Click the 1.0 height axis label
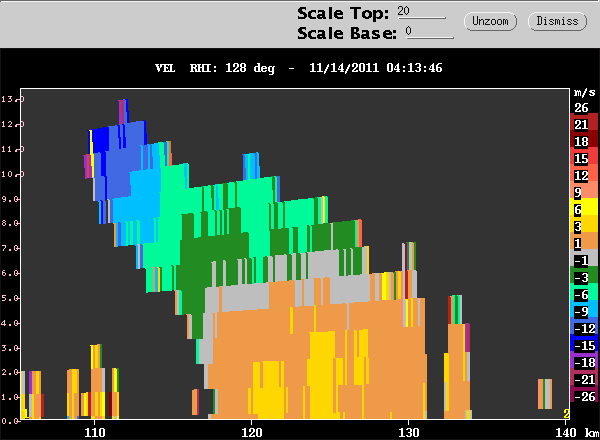Screen dimensions: 600x440 coord(10,397)
